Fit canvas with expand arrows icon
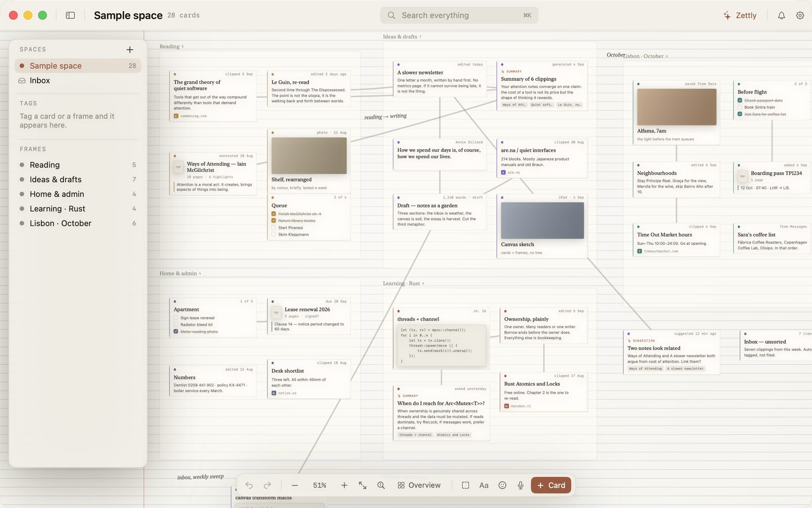The height and width of the screenshot is (508, 812). coord(362,485)
